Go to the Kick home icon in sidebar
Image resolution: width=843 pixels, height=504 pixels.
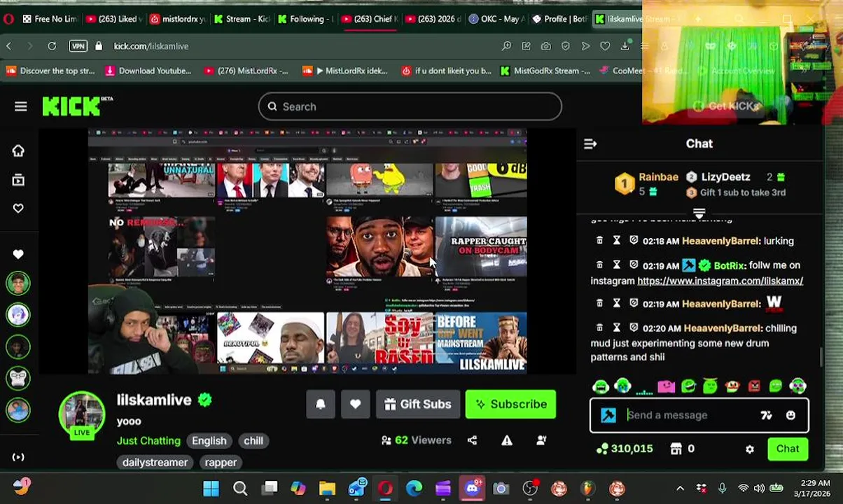[x=18, y=150]
